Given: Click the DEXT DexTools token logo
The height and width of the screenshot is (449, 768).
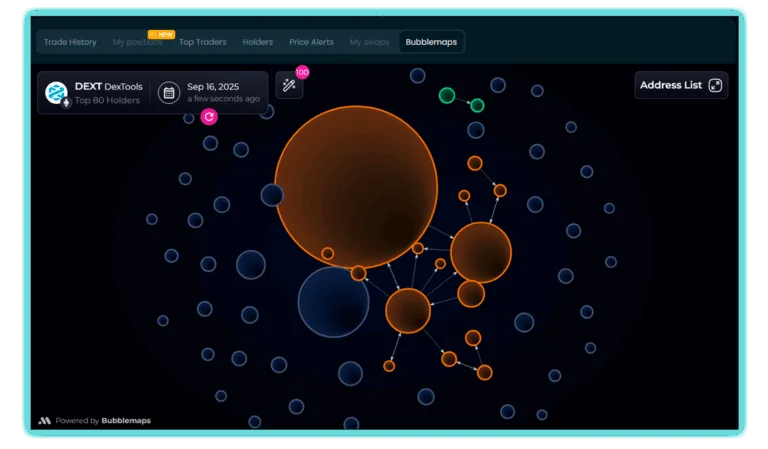Looking at the screenshot, I should [x=56, y=92].
